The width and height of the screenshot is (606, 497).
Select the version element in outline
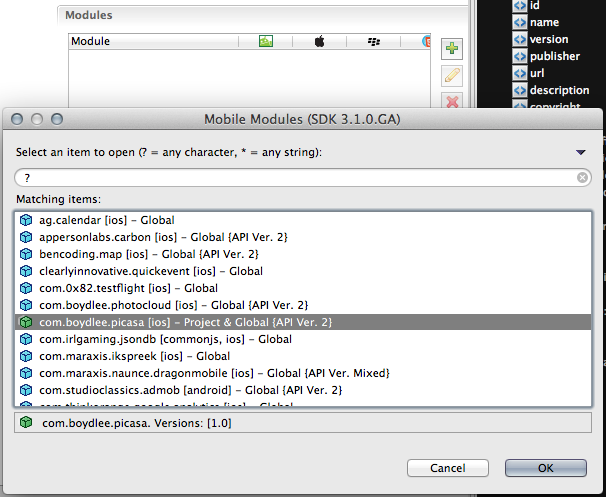[x=549, y=39]
